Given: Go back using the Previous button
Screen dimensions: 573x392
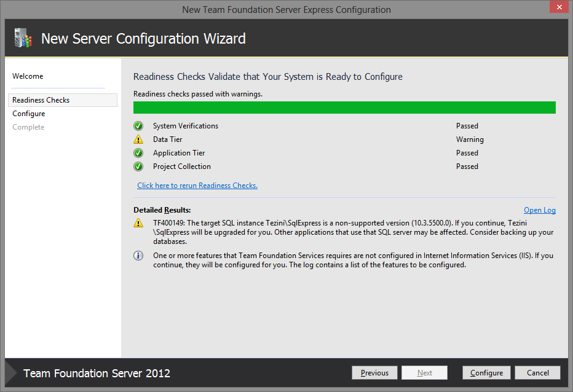Looking at the screenshot, I should [374, 372].
